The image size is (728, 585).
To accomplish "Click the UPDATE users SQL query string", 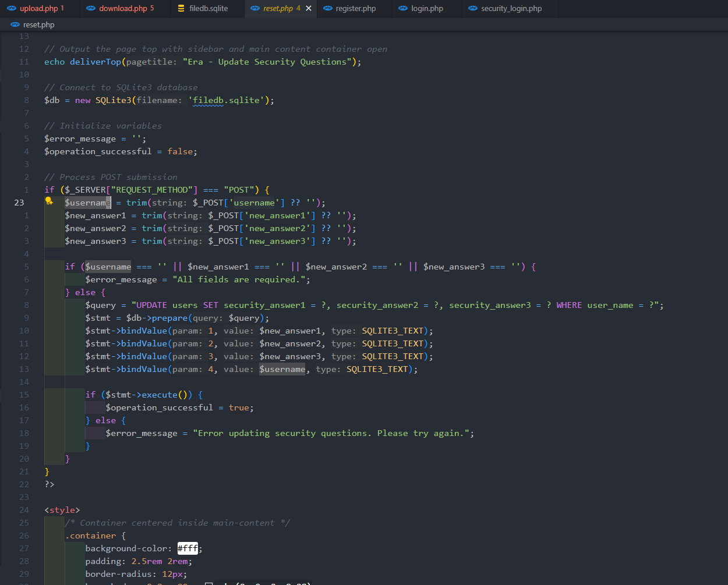I will [x=395, y=305].
